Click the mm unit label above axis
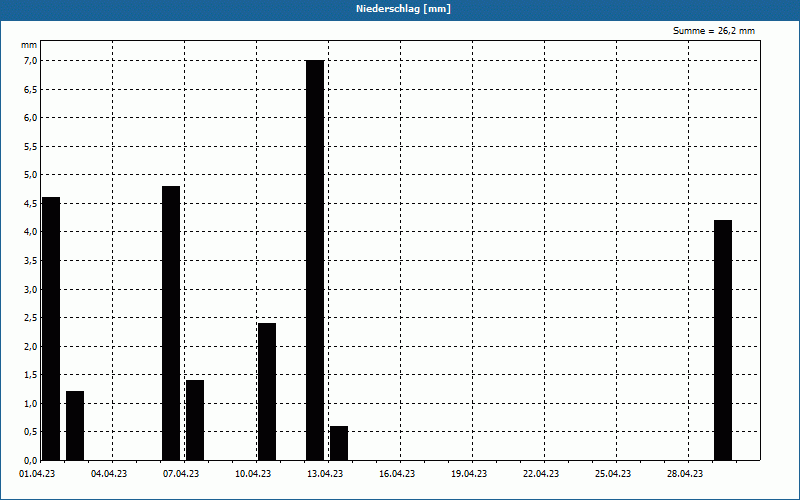Viewport: 800px width, 500px height. (29, 45)
